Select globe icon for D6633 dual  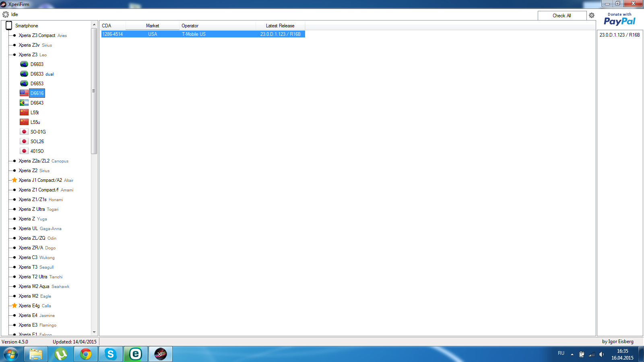pyautogui.click(x=24, y=74)
